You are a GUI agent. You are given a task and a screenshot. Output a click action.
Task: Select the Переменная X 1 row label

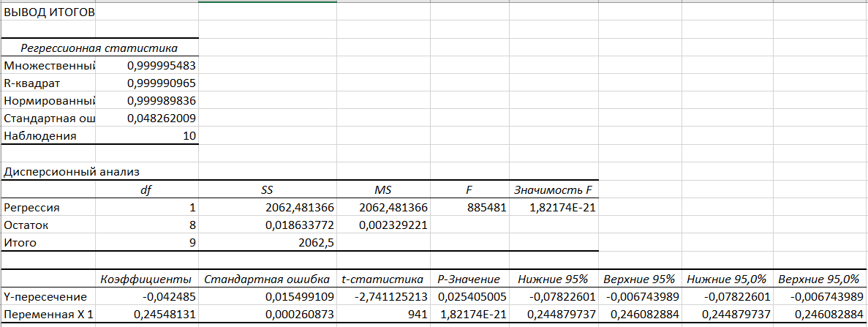click(49, 314)
